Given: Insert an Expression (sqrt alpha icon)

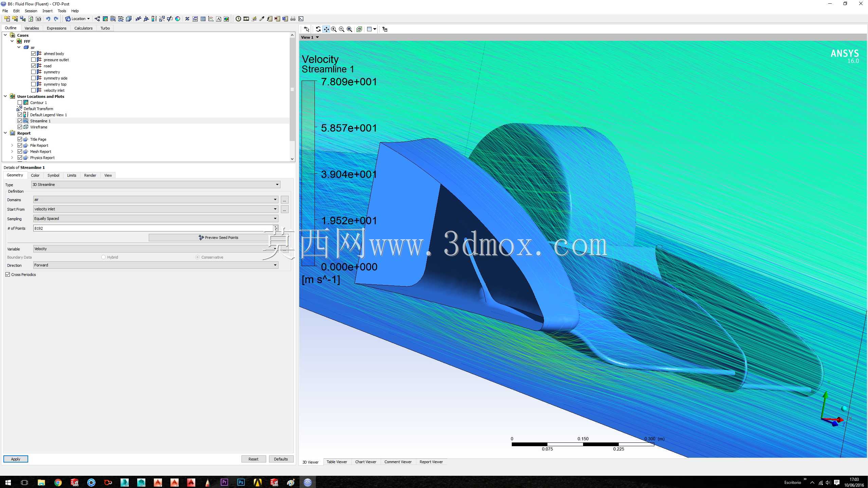Looking at the screenshot, I should (x=195, y=19).
